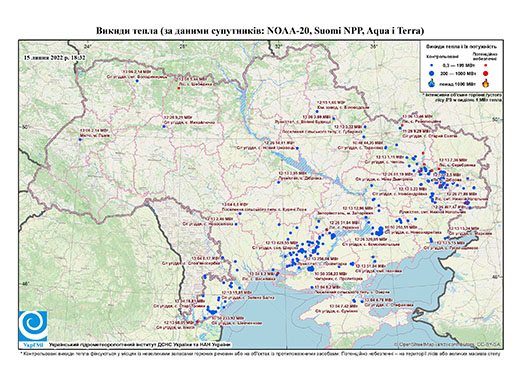Click blue marker under the 2,14 MW north label
The height and width of the screenshot is (368, 520).
(x=137, y=81)
